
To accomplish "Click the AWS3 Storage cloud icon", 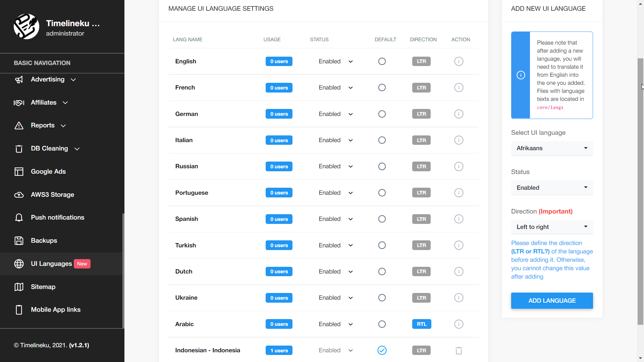I will tap(19, 195).
